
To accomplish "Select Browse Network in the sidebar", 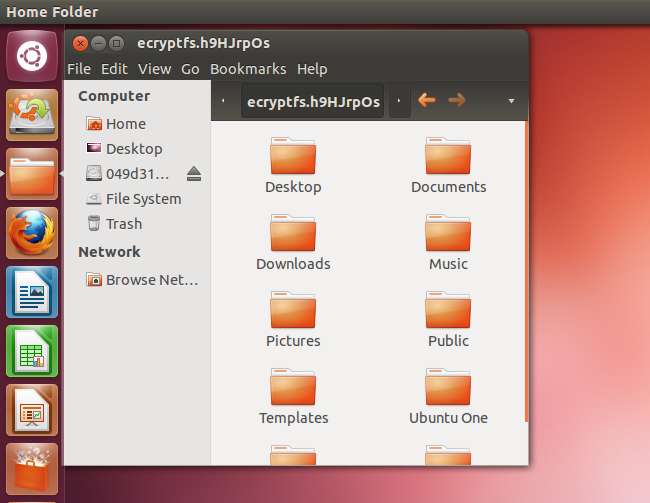I will [141, 280].
